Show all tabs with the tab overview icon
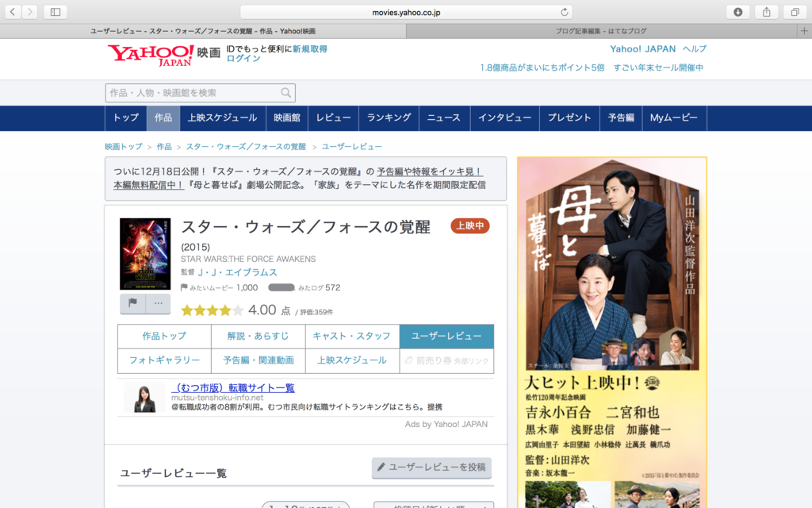The height and width of the screenshot is (508, 812). point(795,12)
